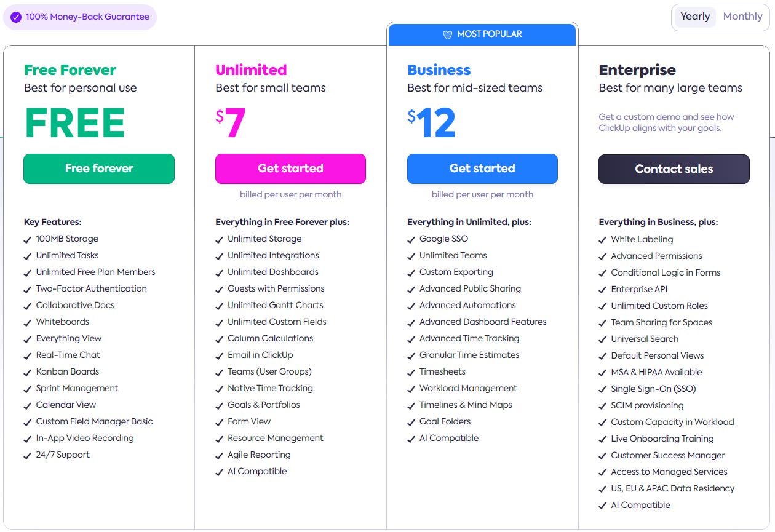Click the checkmark next to Unlimited Storage
Screen dimensions: 775x532
[x=219, y=239]
